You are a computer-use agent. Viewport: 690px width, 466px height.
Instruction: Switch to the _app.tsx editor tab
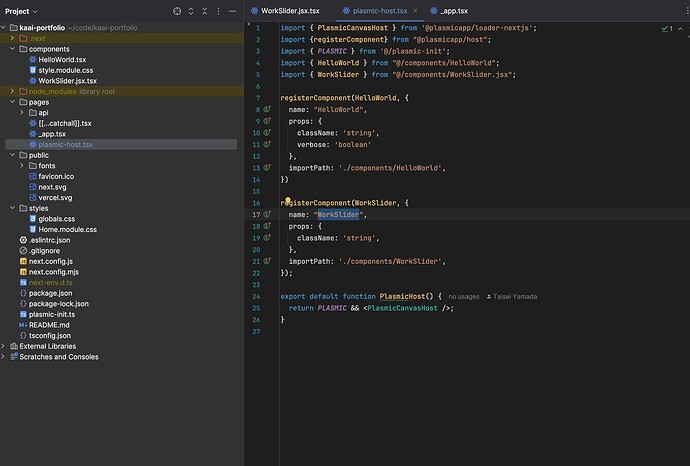[456, 10]
